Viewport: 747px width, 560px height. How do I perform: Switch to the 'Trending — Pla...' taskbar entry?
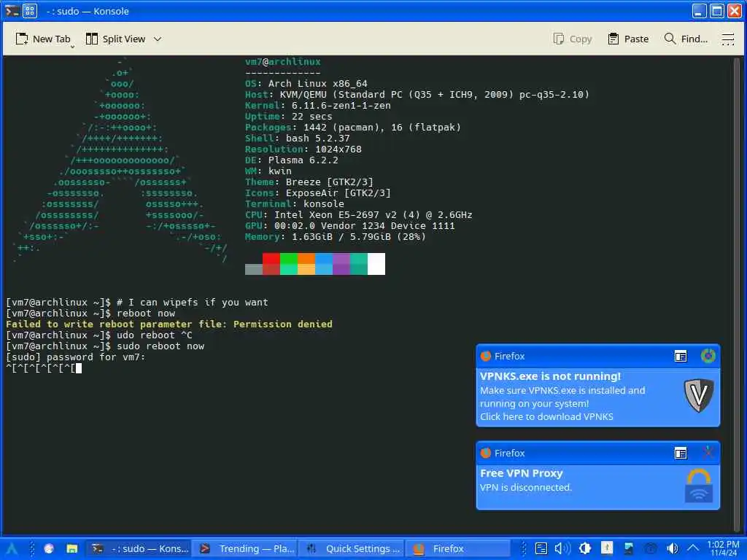[x=245, y=548]
